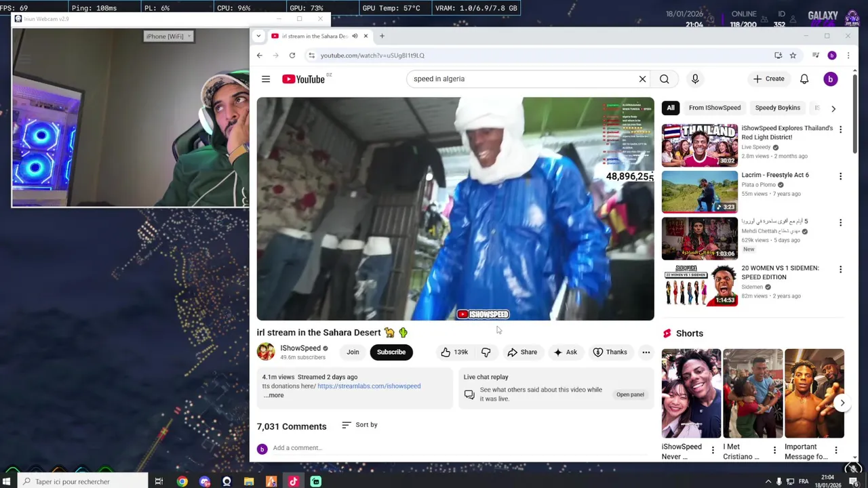Clear the search box with X

[642, 79]
